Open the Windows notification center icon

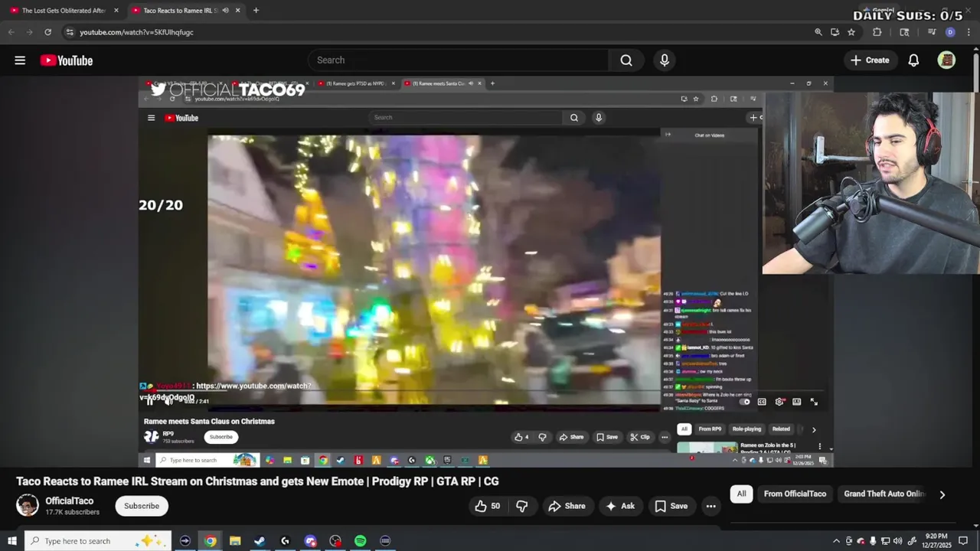[963, 541]
